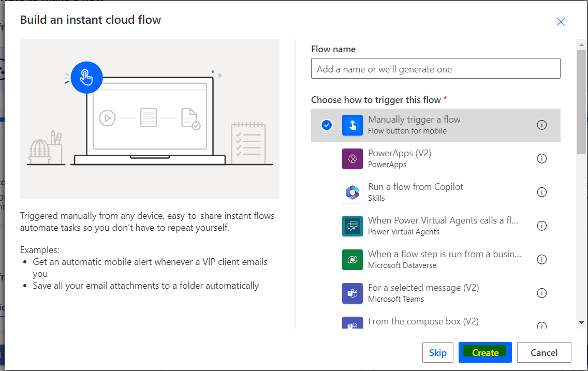Choose the Microsoft Dataverse trigger icon

point(352,260)
